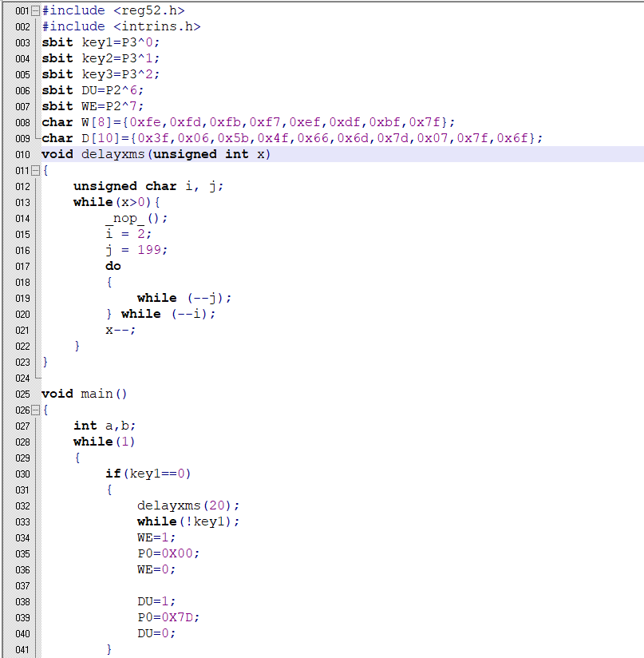Click the line 'unsigned char i, j;'

[x=148, y=186]
